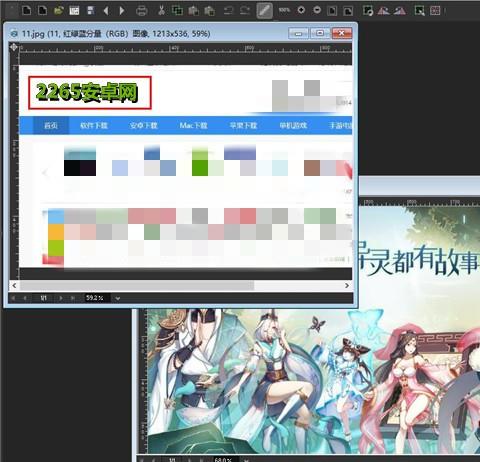
Task: Click the fit-image-to-window page icon
Action: click(x=332, y=11)
